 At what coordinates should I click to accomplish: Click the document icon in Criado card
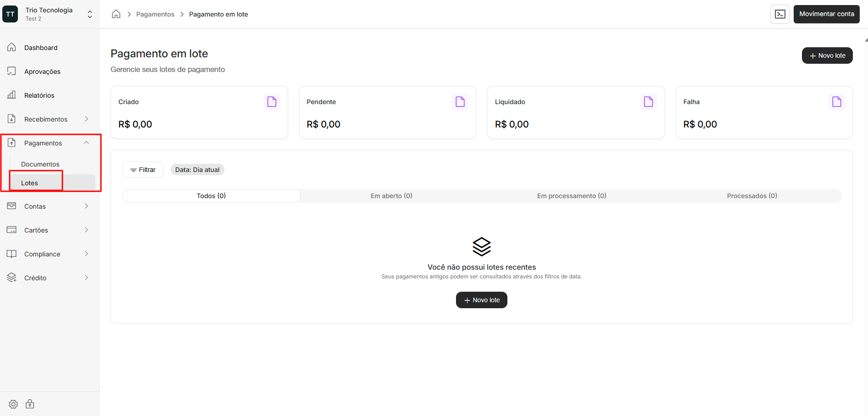pyautogui.click(x=272, y=102)
